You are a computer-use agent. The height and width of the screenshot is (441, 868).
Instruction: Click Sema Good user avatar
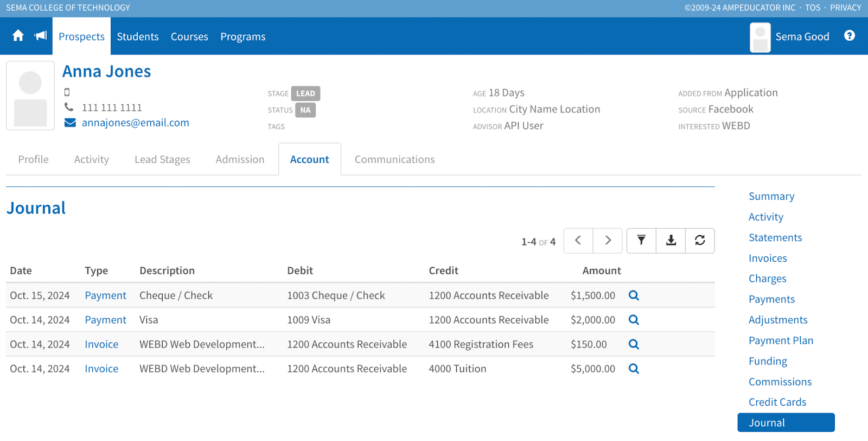pyautogui.click(x=760, y=37)
